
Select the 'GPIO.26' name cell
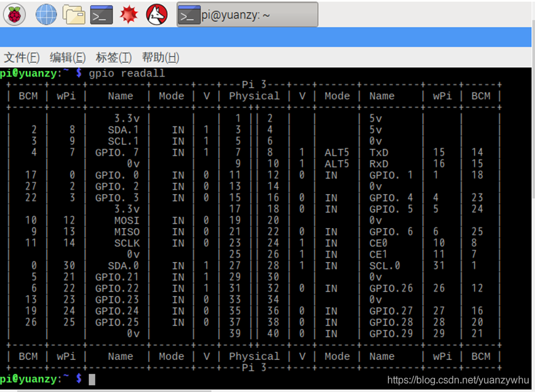click(x=391, y=288)
